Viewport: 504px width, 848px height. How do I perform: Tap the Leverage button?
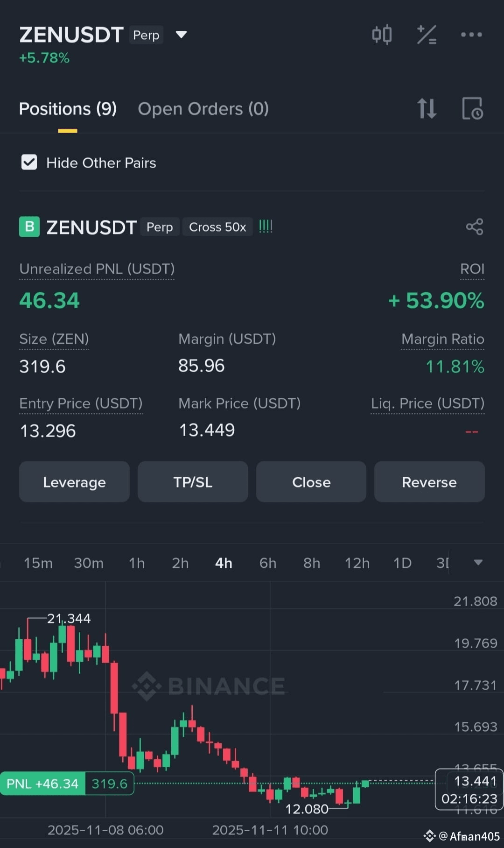74,482
